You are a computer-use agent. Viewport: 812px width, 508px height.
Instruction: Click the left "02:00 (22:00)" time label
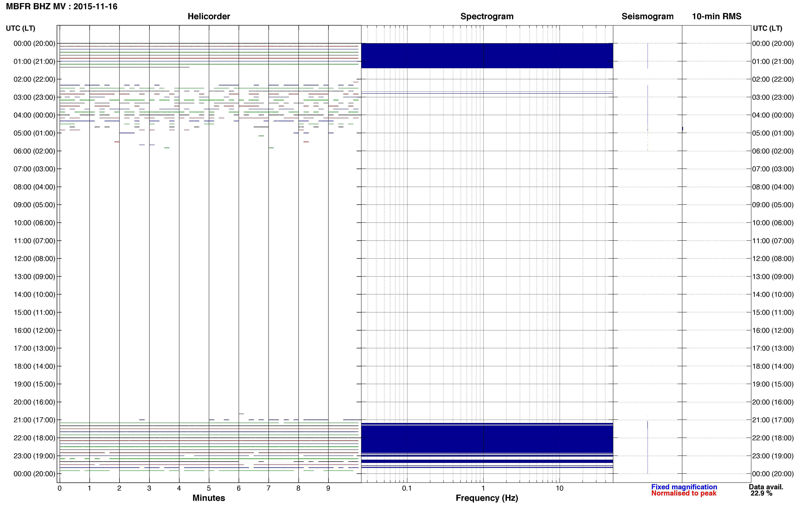click(34, 79)
